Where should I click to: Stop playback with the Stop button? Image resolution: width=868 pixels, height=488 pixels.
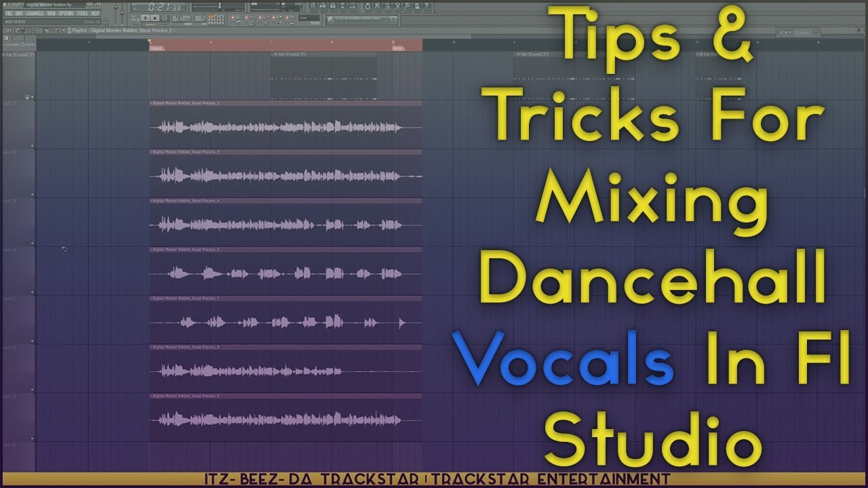(155, 18)
